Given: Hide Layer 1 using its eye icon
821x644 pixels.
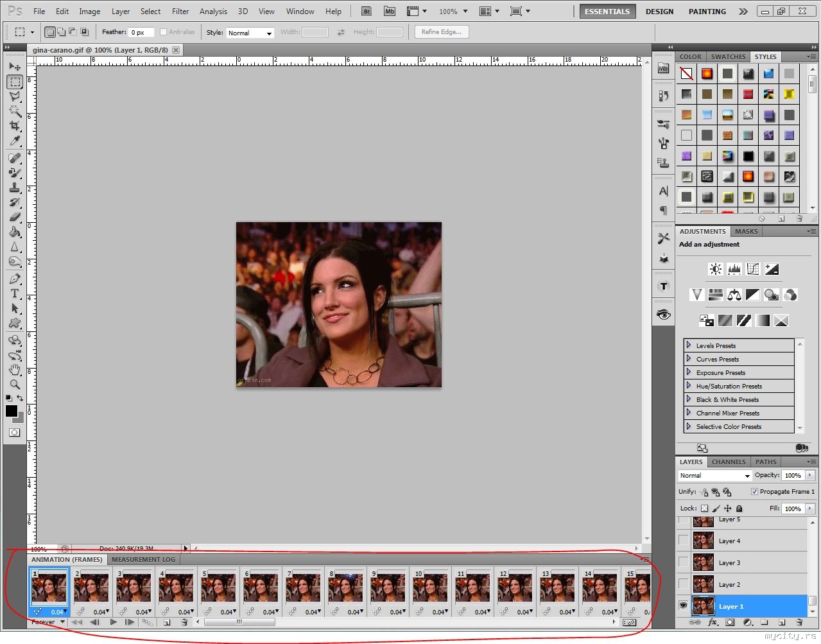Looking at the screenshot, I should click(683, 606).
